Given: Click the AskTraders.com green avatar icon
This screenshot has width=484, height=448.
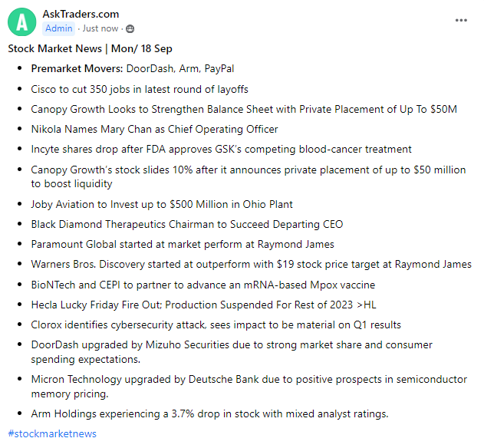Looking at the screenshot, I should point(21,21).
